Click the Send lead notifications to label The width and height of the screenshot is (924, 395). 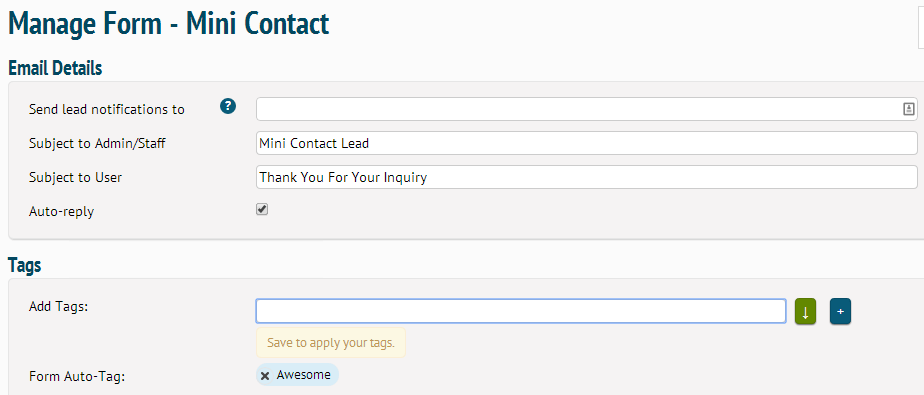pos(107,109)
